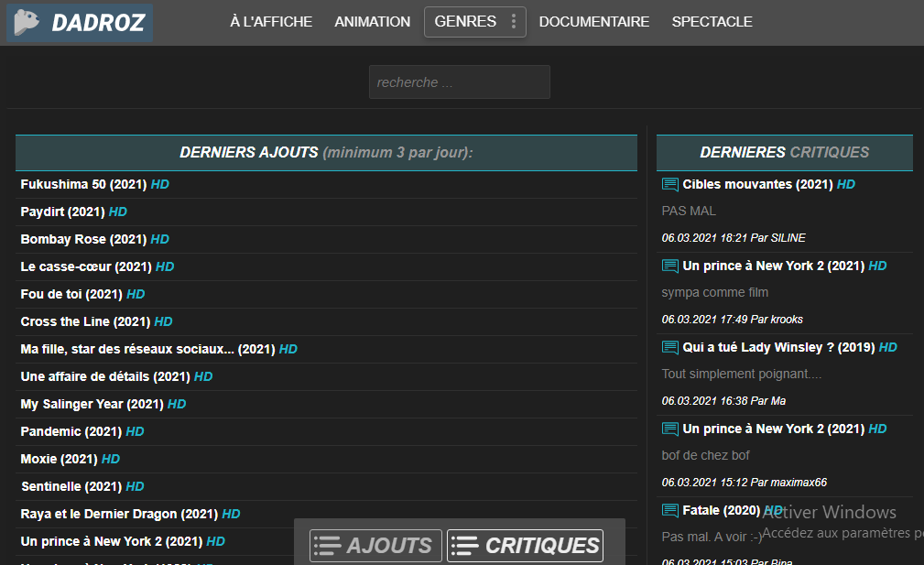924x565 pixels.
Task: Click the CRITIQUES button at bottom
Action: click(x=525, y=546)
